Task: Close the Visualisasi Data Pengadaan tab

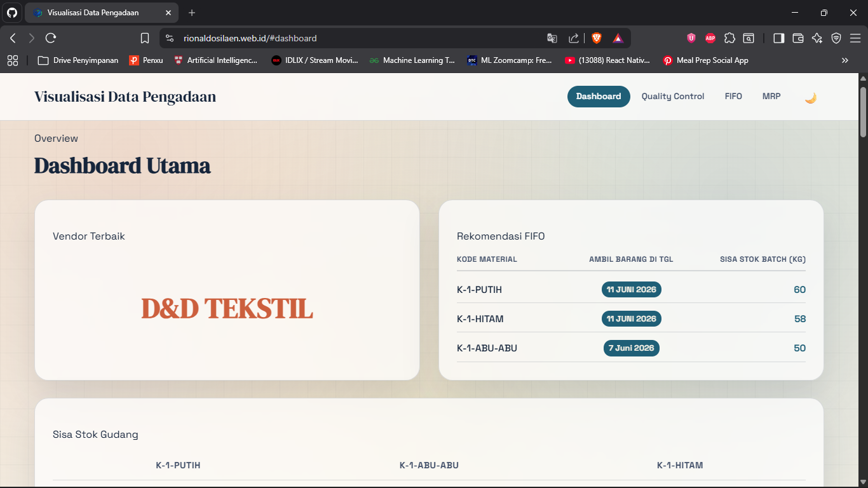Action: tap(168, 13)
